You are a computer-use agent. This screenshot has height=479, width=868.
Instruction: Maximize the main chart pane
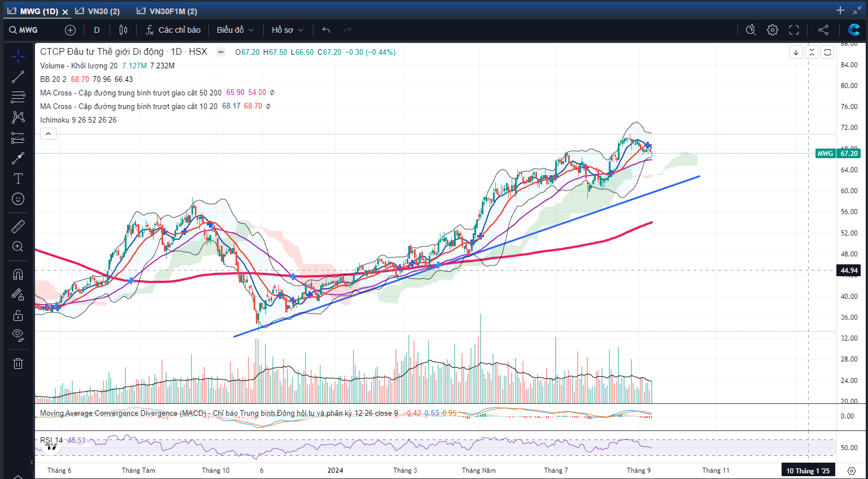tap(827, 52)
